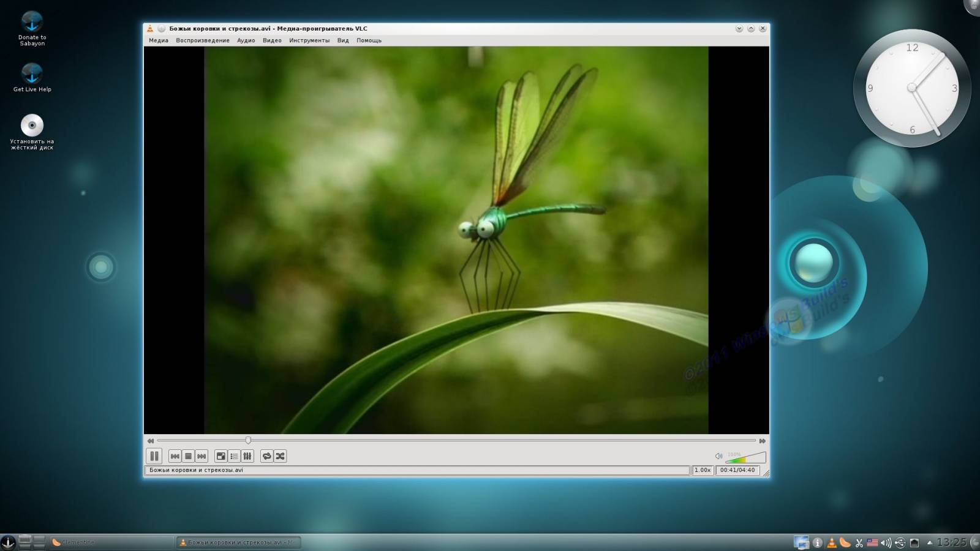The height and width of the screenshot is (551, 980).
Task: Open the Видео menu
Action: (x=272, y=40)
